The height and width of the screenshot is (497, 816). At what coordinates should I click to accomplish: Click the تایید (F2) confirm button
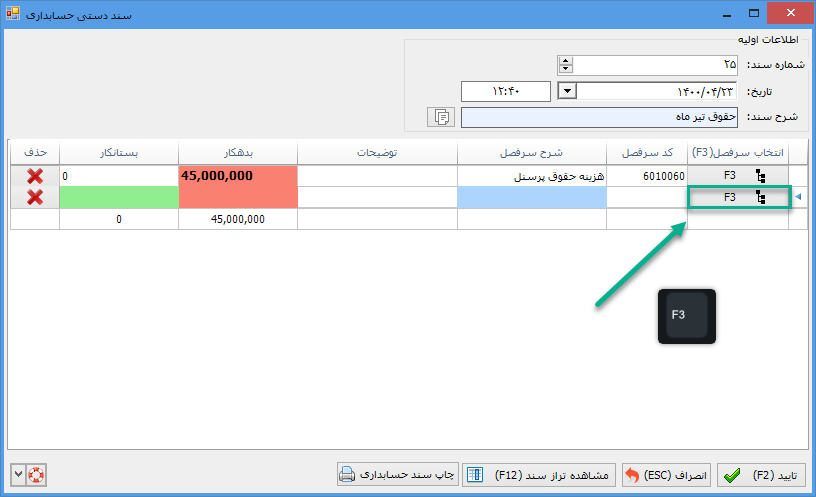[761, 475]
